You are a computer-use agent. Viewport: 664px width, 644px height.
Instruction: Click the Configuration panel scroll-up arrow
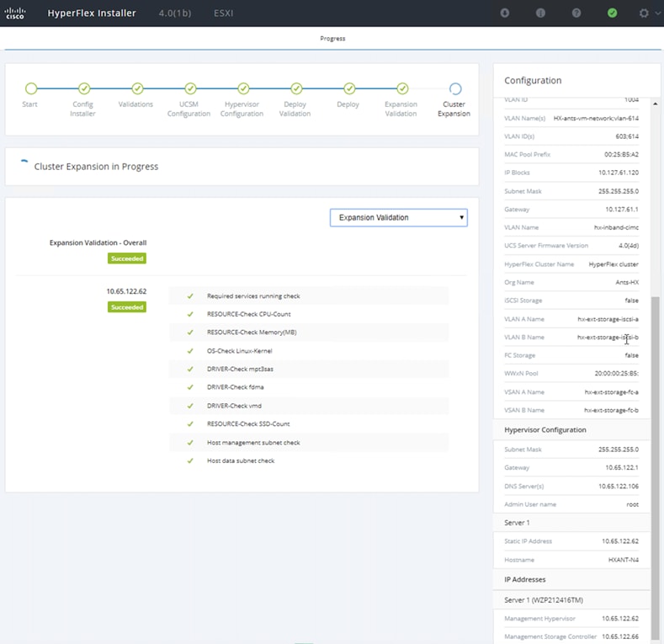(655, 104)
